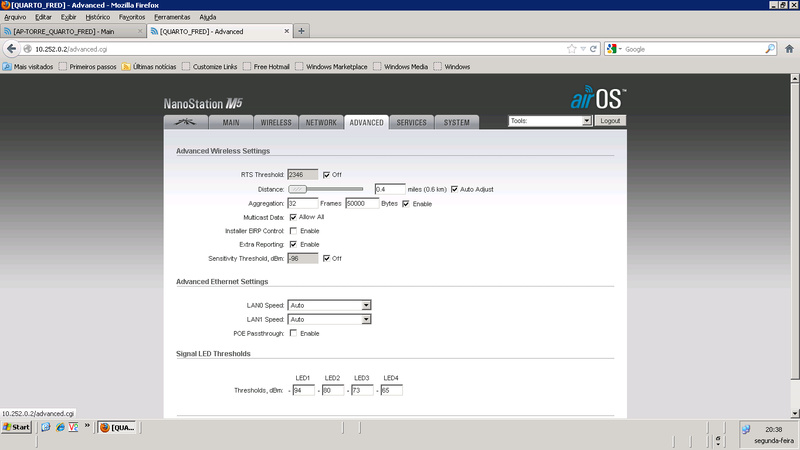Open the Tools dropdown

[x=550, y=121]
